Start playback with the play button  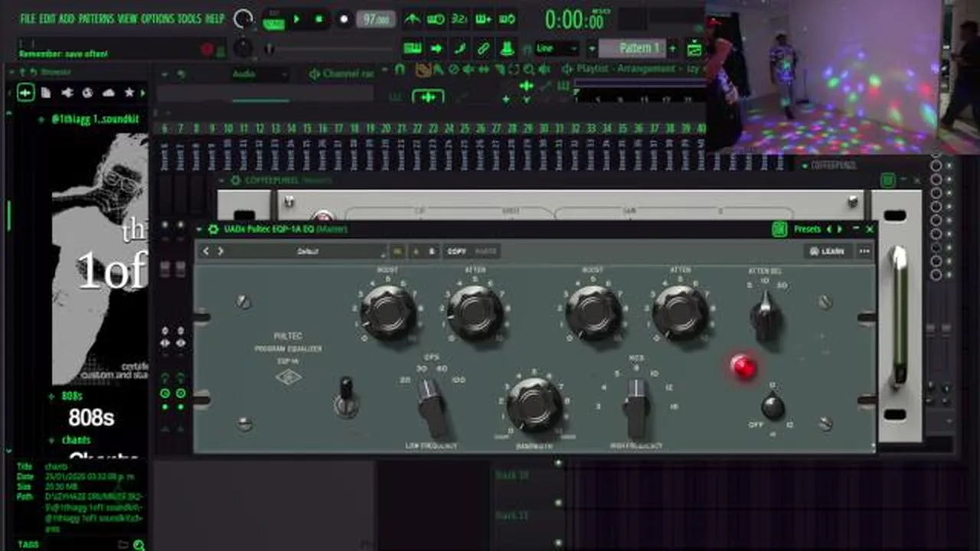pos(297,19)
